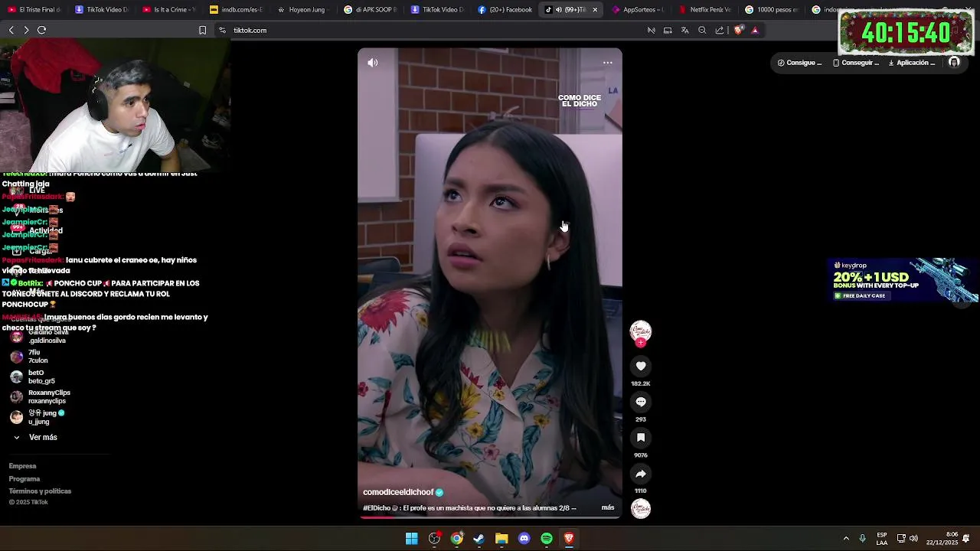Open 'Términos y políticas' footer link

coord(40,491)
